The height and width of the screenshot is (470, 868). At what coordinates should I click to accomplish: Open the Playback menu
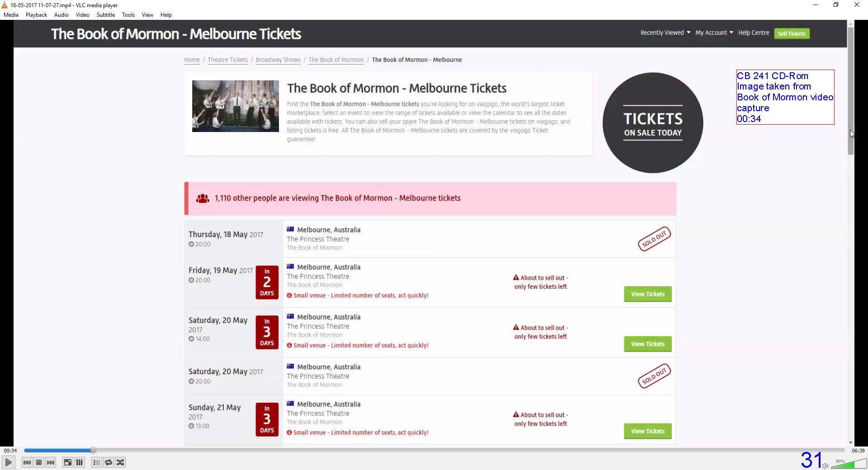click(x=36, y=15)
